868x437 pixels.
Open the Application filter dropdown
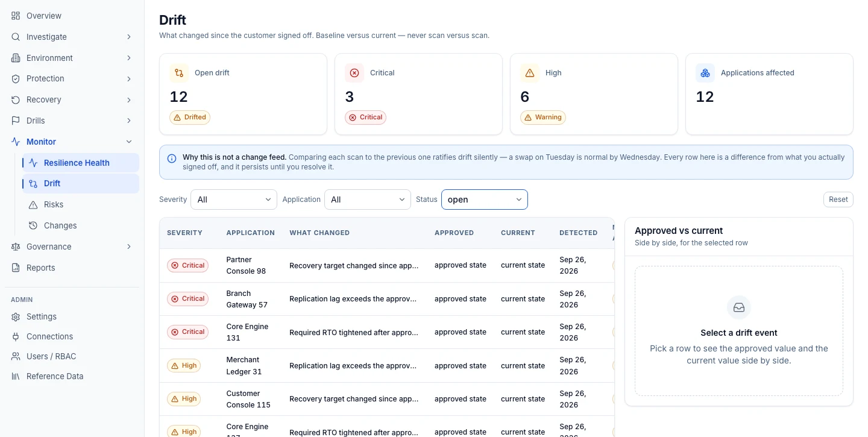pos(368,200)
